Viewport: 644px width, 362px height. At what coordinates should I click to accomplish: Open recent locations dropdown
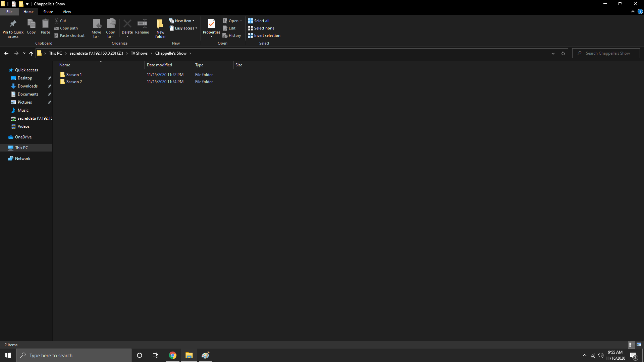click(x=24, y=53)
